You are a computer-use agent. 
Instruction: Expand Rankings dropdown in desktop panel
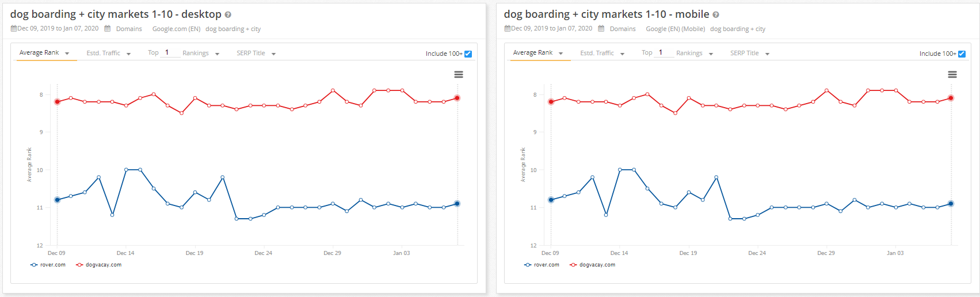click(217, 54)
